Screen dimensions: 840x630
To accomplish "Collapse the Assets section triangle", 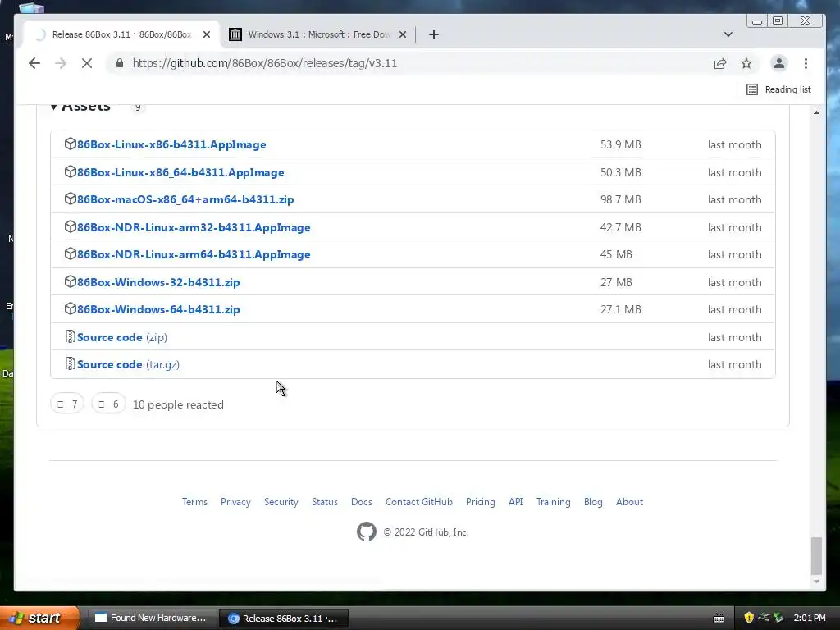I will click(53, 107).
